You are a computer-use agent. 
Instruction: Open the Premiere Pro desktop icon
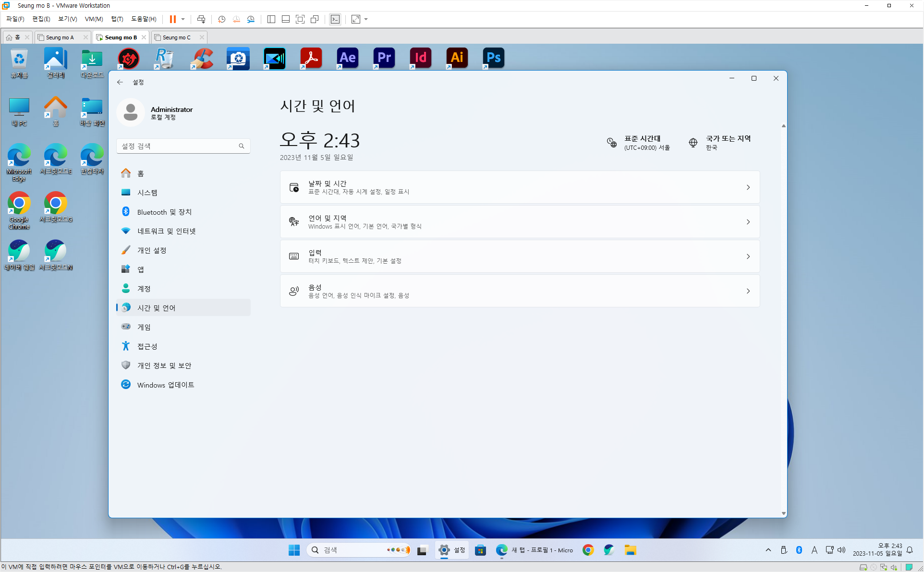(x=384, y=58)
